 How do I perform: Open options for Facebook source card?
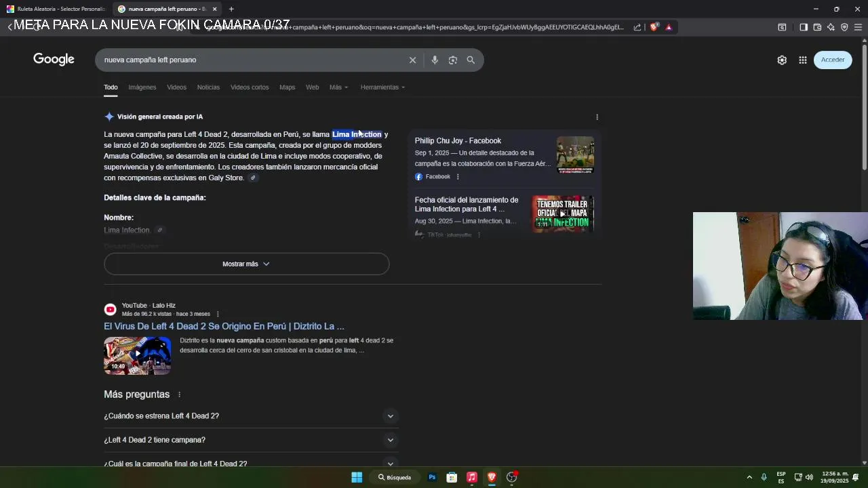pos(458,177)
